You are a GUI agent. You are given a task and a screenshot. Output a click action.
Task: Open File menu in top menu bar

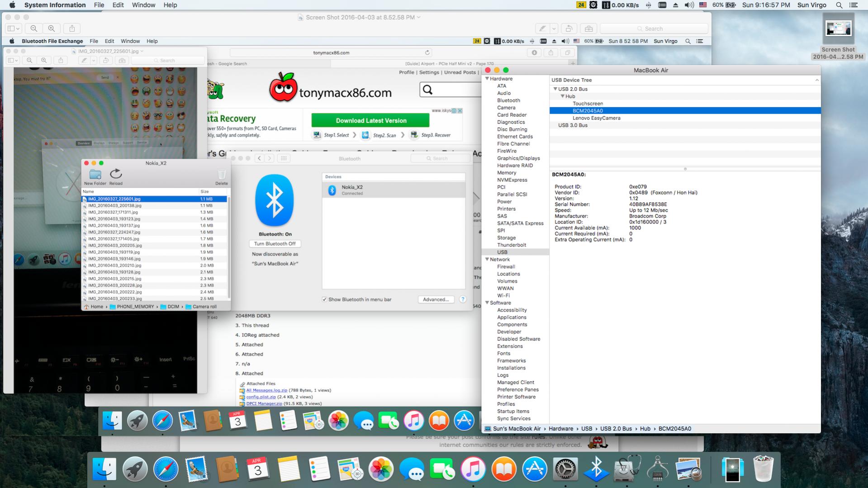click(x=99, y=5)
